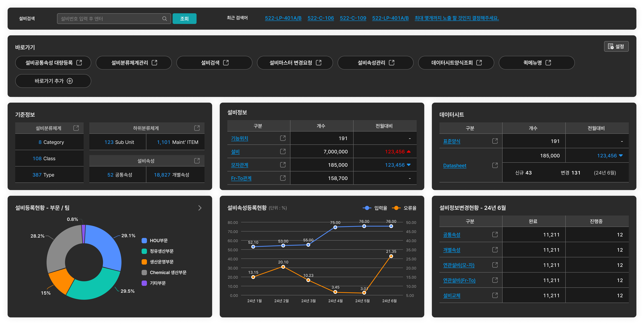Viewport: 644px width, 325px height.
Task: Open the 최대 몇개까지 노출 recent search link
Action: point(457,18)
